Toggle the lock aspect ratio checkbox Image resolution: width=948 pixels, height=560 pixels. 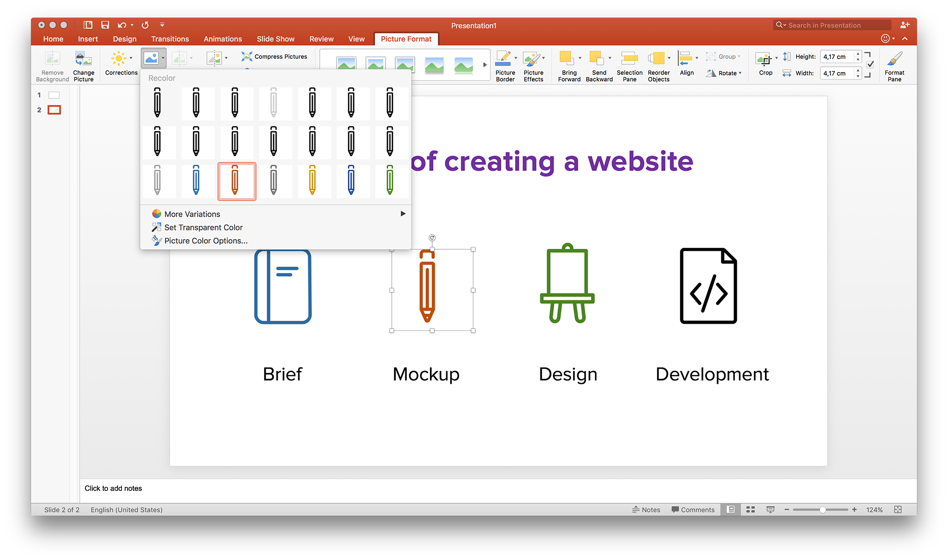[x=869, y=64]
